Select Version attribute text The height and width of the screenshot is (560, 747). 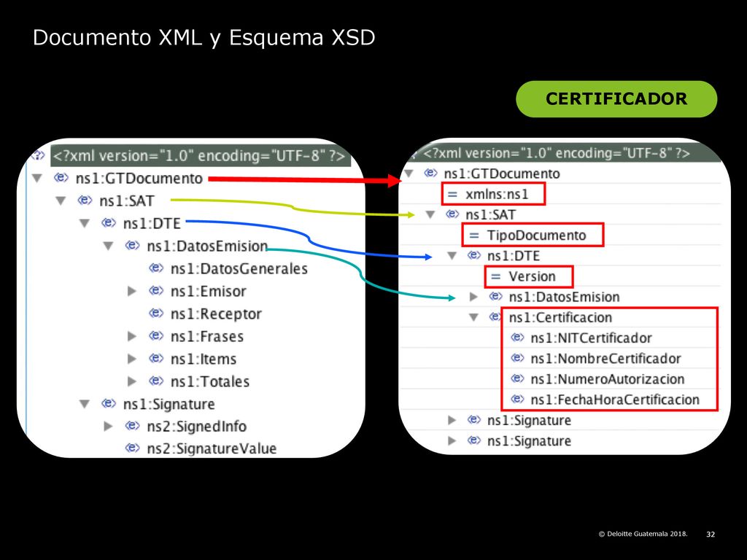[532, 276]
